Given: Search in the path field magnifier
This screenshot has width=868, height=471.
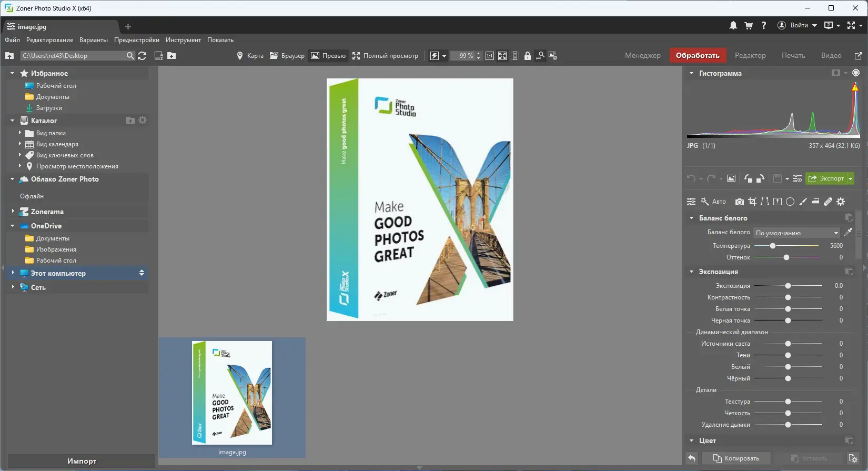Looking at the screenshot, I should click(x=130, y=56).
